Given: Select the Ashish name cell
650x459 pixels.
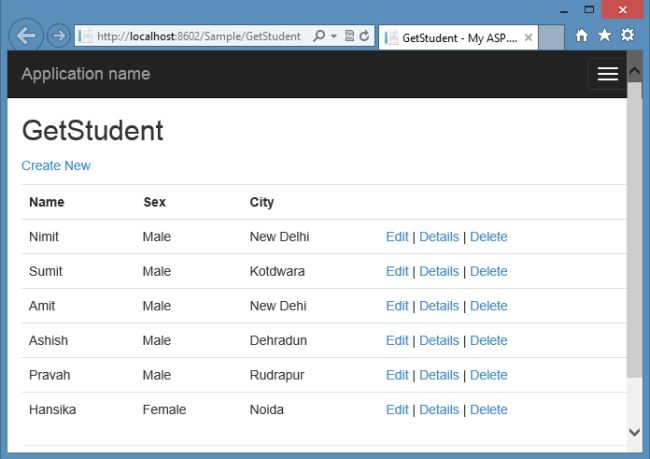Looking at the screenshot, I should pos(49,340).
